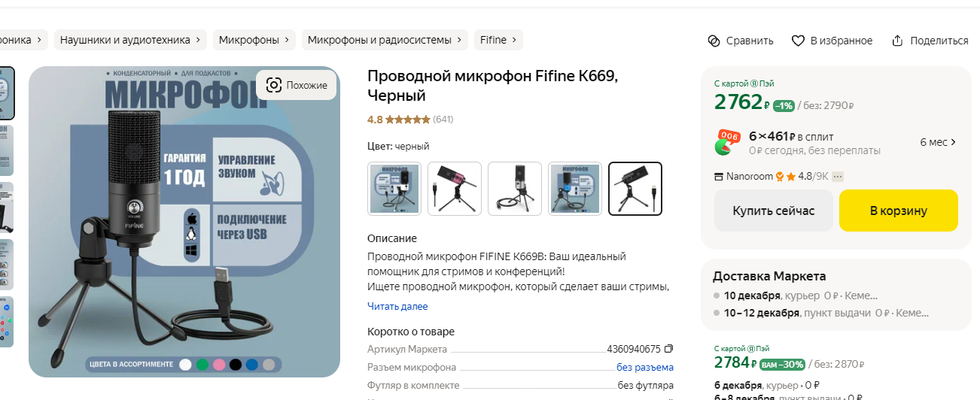The image size is (980, 400).
Task: Open the Fifine brand breadcrumb
Action: 498,40
